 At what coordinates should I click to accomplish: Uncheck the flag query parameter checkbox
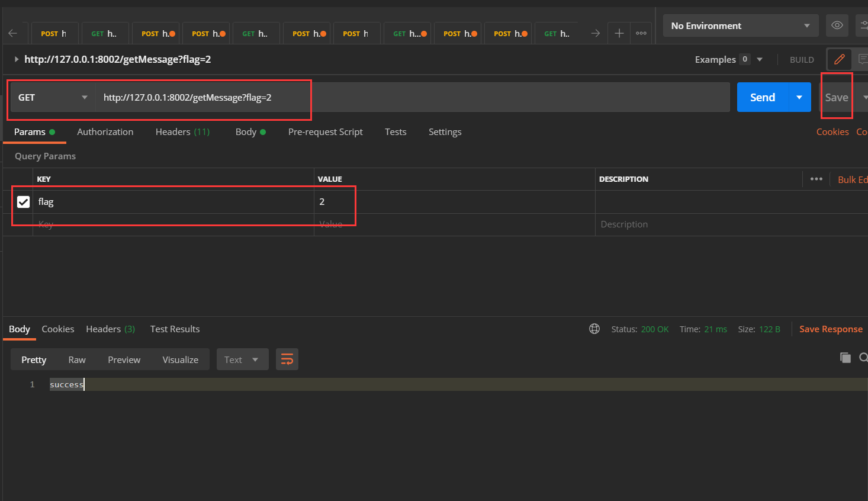(x=23, y=202)
